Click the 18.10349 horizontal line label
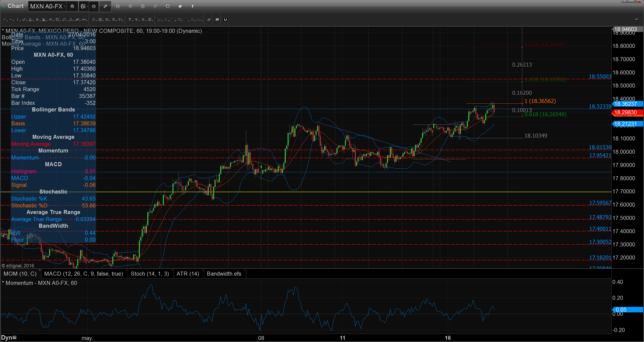The image size is (644, 342). [x=536, y=136]
